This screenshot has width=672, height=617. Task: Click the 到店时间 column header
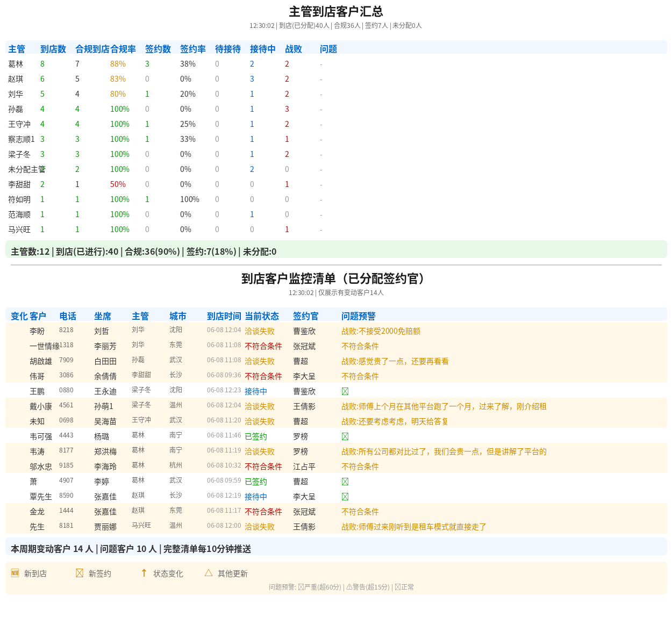[x=224, y=317]
